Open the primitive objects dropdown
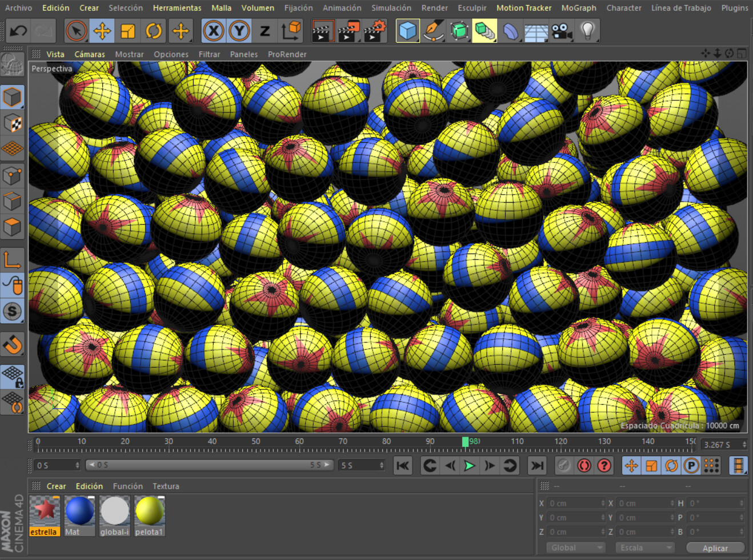This screenshot has width=753, height=560. tap(408, 30)
